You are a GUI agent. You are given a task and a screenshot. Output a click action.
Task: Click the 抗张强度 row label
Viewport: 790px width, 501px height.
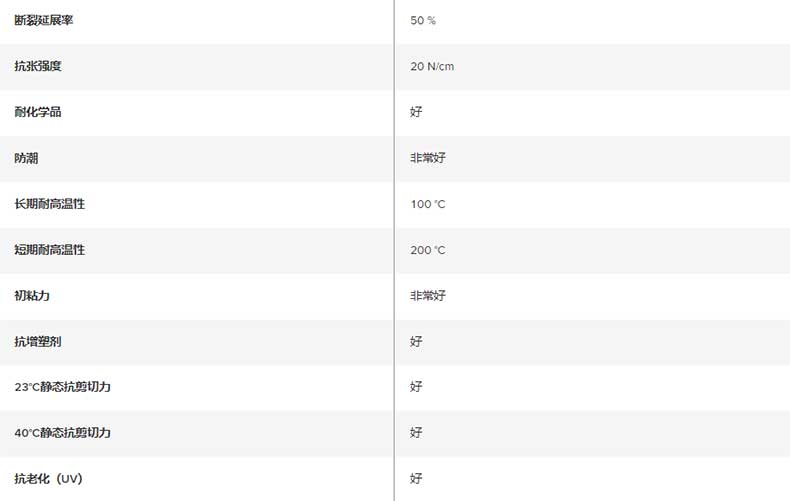coord(39,66)
